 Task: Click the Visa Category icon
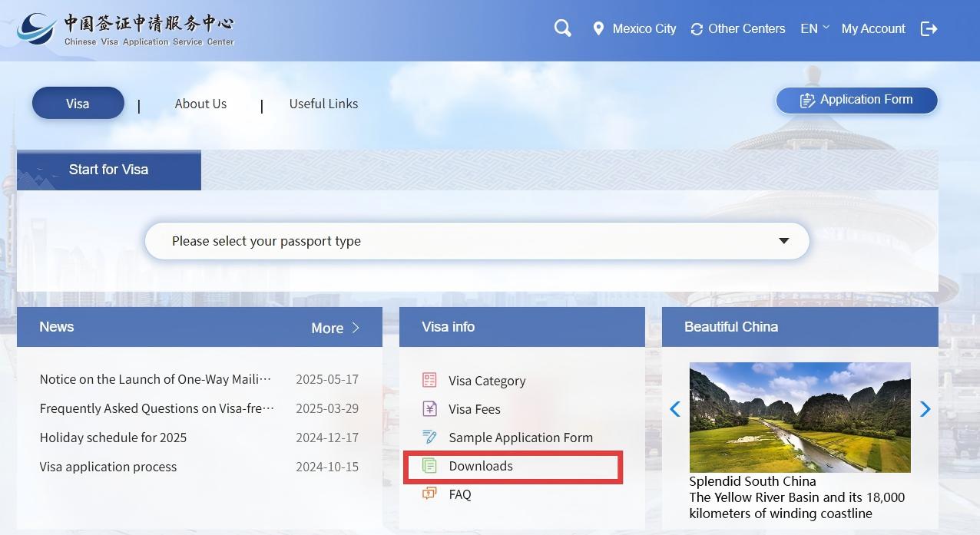[429, 380]
